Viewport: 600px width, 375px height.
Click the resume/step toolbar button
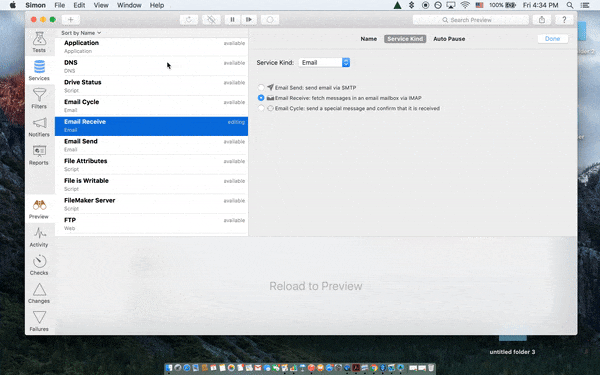(249, 20)
